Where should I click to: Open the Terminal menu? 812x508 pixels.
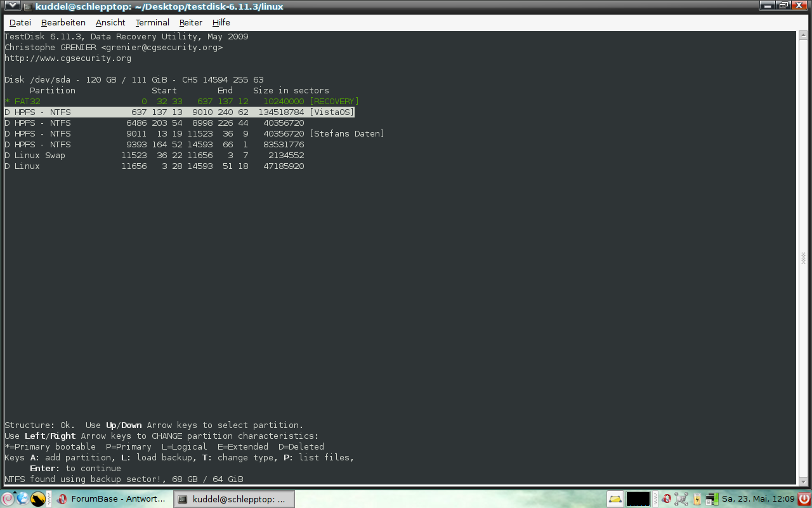point(152,22)
